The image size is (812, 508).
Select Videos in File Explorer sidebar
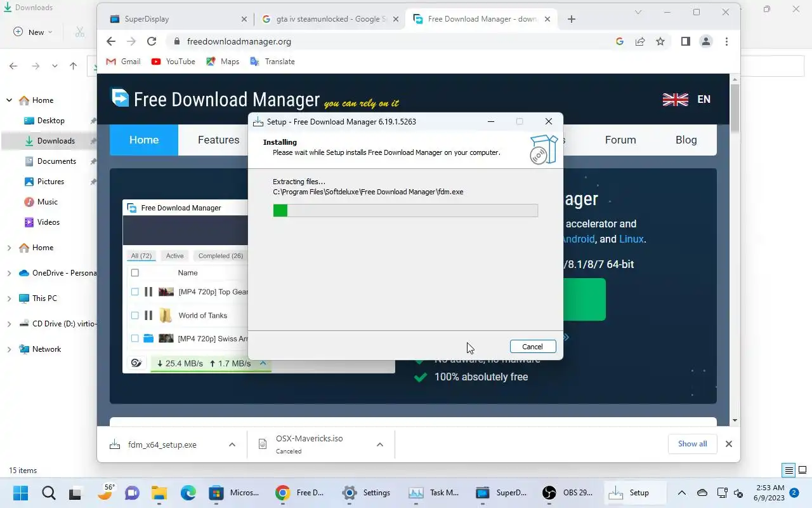click(x=48, y=222)
